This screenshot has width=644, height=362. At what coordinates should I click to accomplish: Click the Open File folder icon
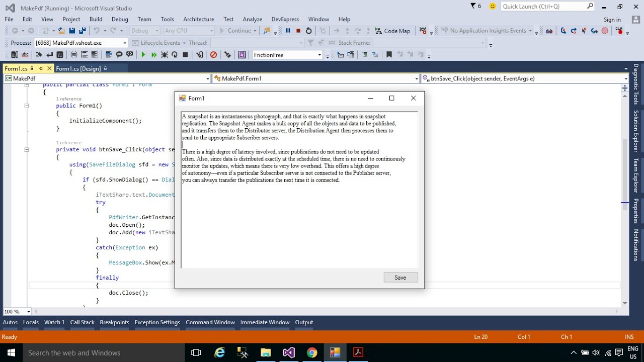(61, 31)
